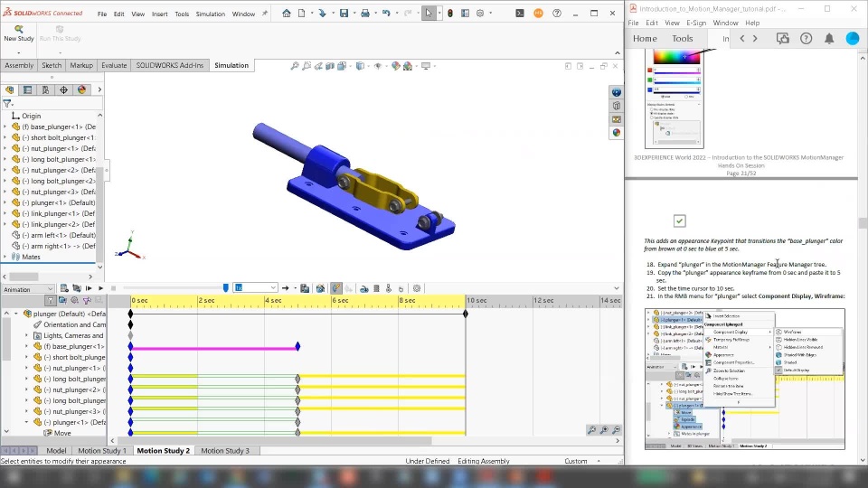Toggle the Autokey button in MotionManager
Viewport: 868px width, 488px height.
coord(336,288)
